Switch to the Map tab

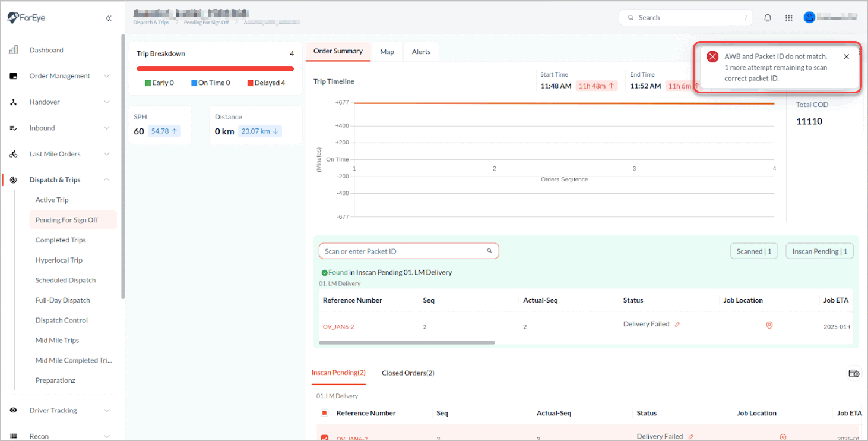pyautogui.click(x=387, y=52)
